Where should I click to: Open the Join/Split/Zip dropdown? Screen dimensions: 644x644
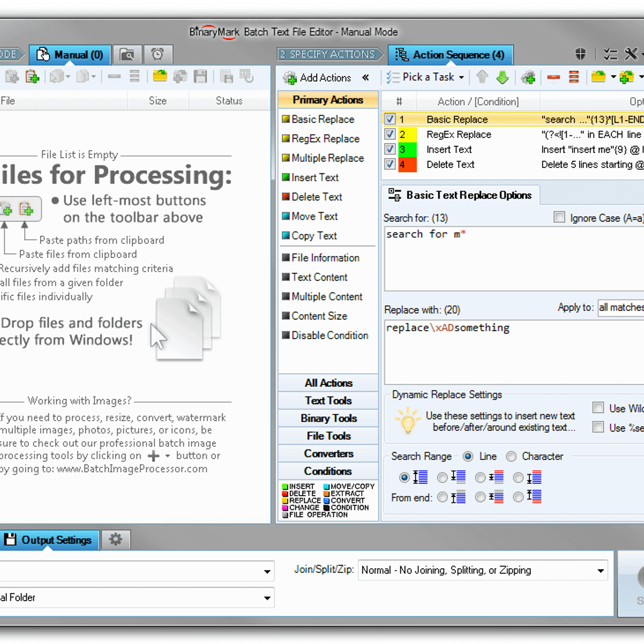(x=482, y=570)
